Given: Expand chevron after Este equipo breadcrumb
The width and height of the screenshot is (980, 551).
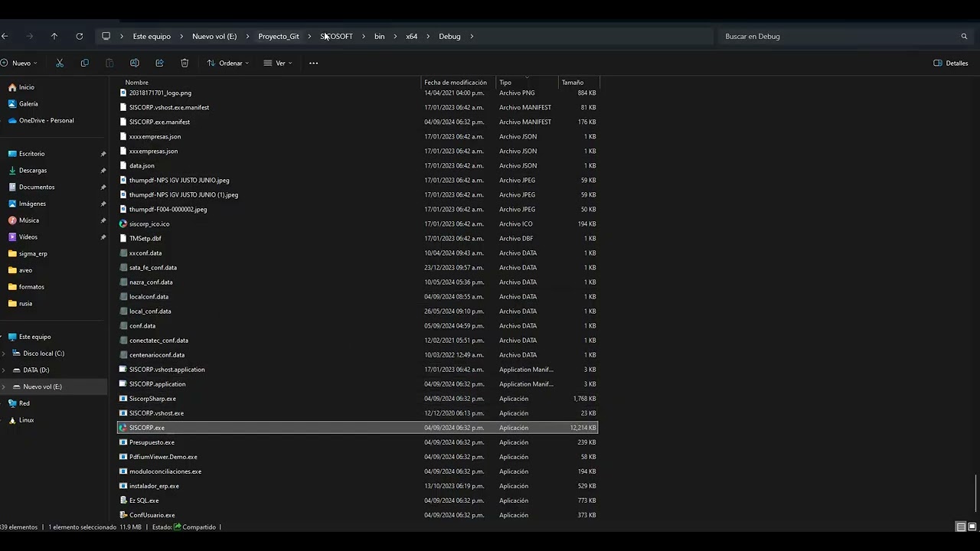Looking at the screenshot, I should [x=181, y=36].
